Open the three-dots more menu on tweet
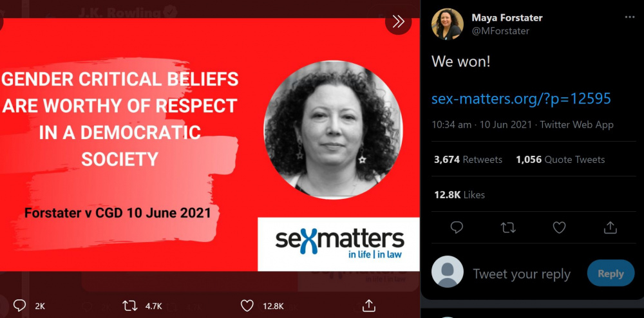Screen dimensions: 644x318 [x=629, y=17]
